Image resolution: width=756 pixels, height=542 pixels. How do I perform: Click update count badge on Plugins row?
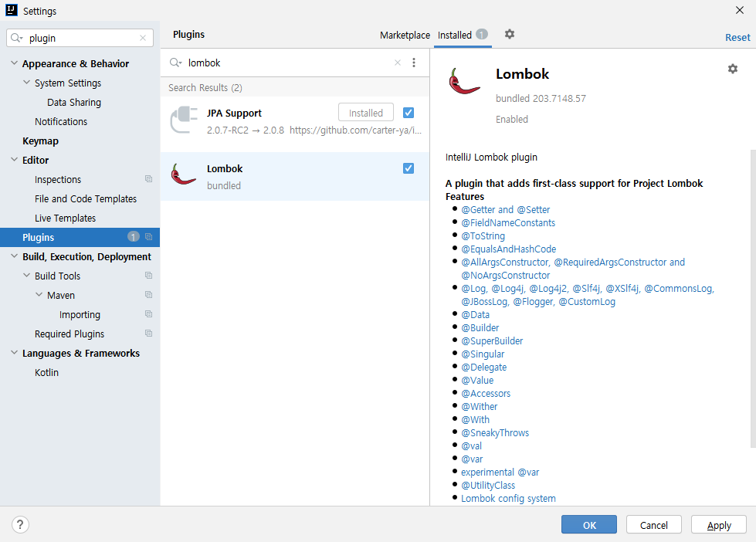coord(133,237)
